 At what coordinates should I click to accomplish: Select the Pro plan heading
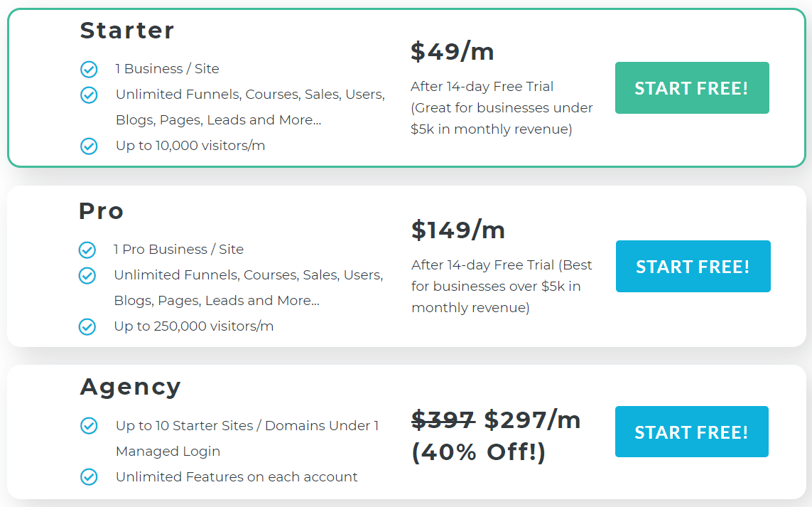pyautogui.click(x=102, y=211)
